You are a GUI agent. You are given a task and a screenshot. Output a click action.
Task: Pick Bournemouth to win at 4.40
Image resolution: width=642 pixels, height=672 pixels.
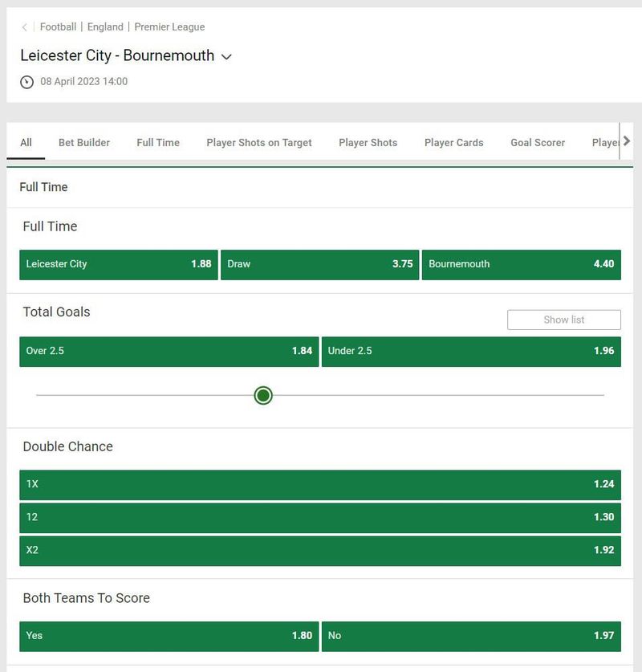(x=521, y=264)
